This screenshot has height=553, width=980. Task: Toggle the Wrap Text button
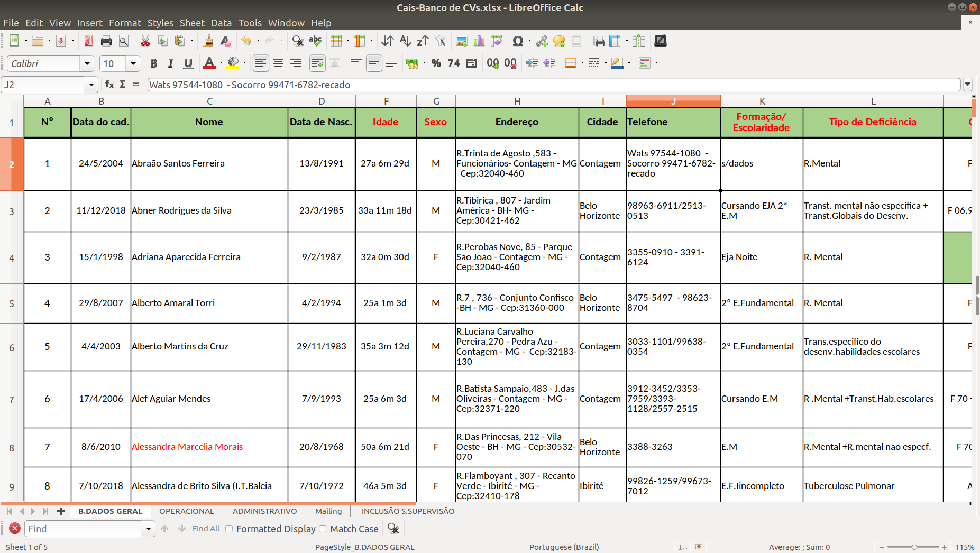[317, 63]
